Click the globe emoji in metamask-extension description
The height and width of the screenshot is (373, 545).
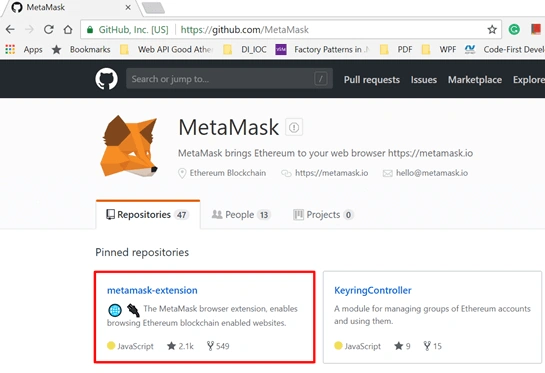(115, 310)
